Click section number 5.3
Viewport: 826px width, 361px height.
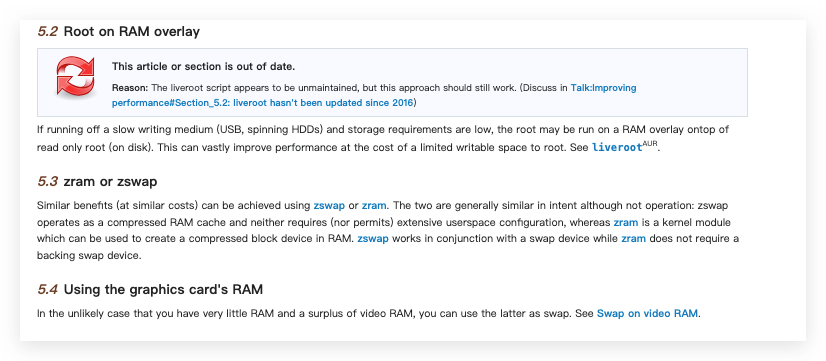click(47, 182)
